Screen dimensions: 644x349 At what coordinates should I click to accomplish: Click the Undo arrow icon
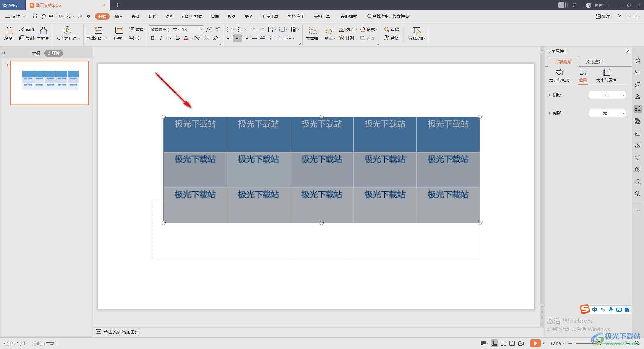pos(68,16)
